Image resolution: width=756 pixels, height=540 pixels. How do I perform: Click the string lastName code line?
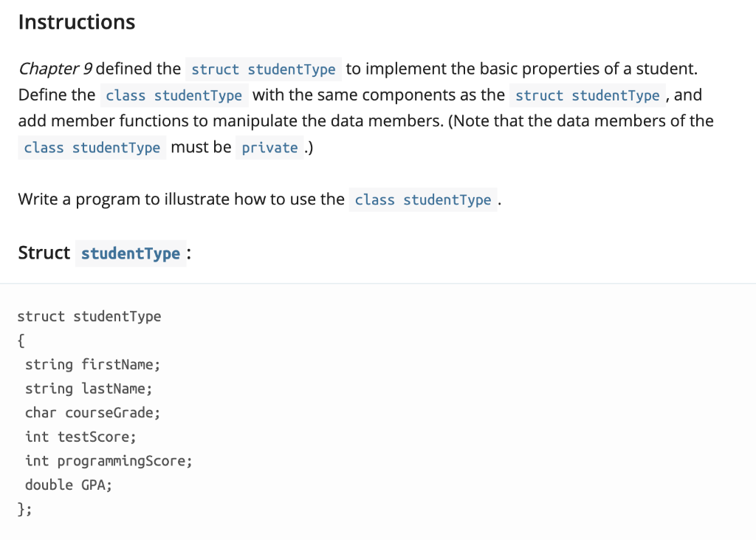click(x=89, y=389)
